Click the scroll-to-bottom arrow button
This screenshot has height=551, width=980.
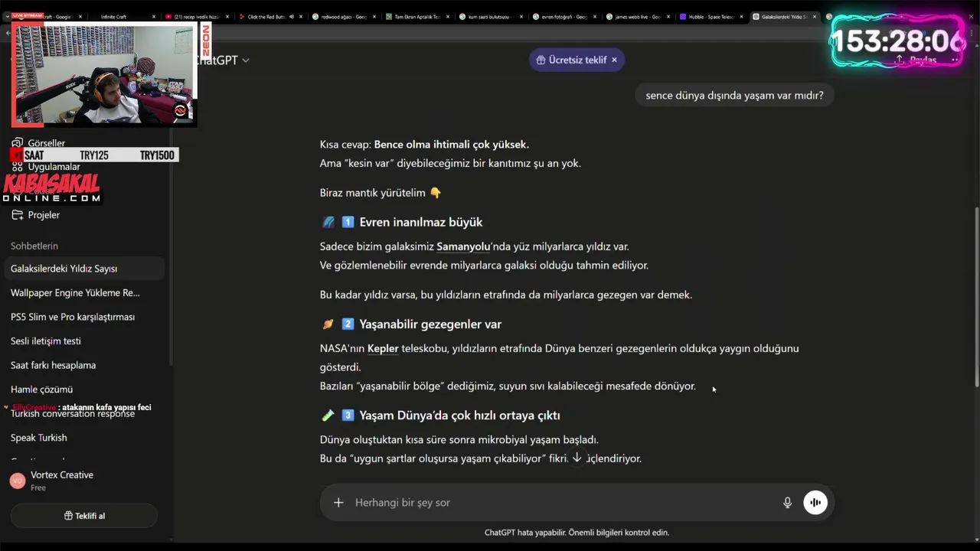577,458
